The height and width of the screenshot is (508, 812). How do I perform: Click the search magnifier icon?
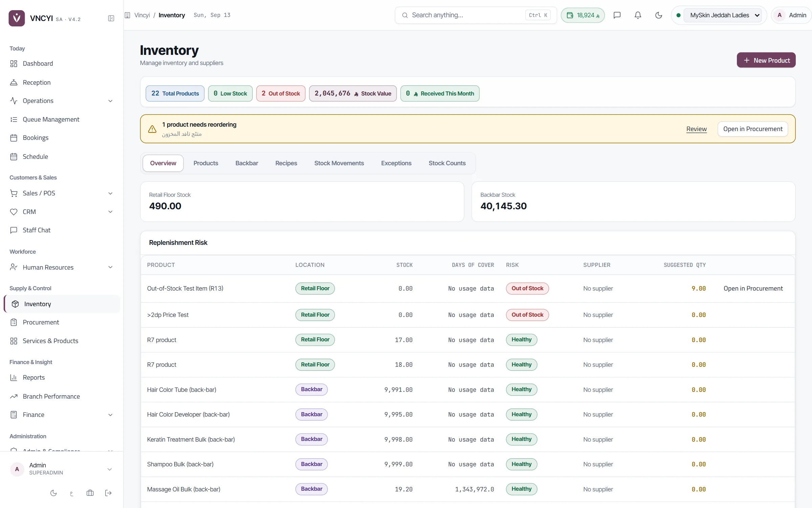click(405, 15)
